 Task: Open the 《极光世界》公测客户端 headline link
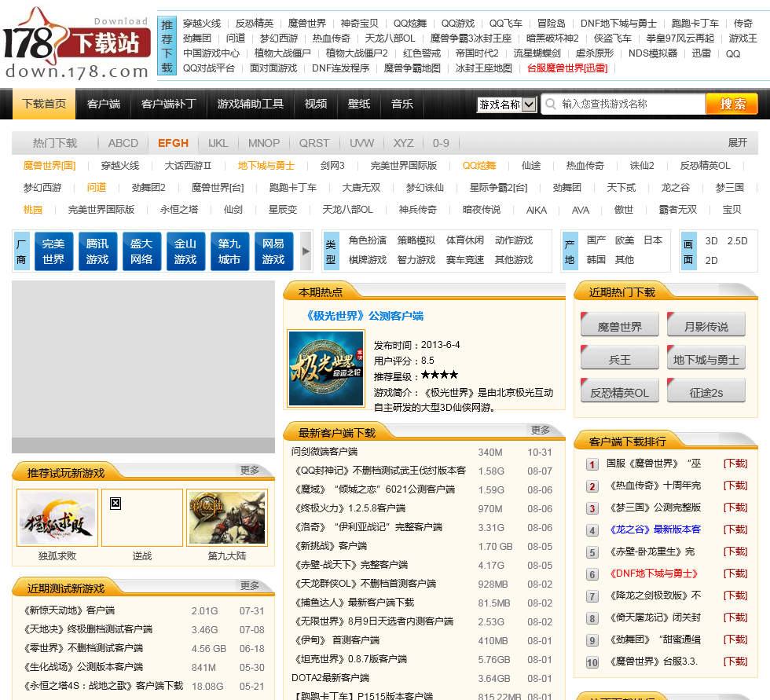tap(364, 316)
